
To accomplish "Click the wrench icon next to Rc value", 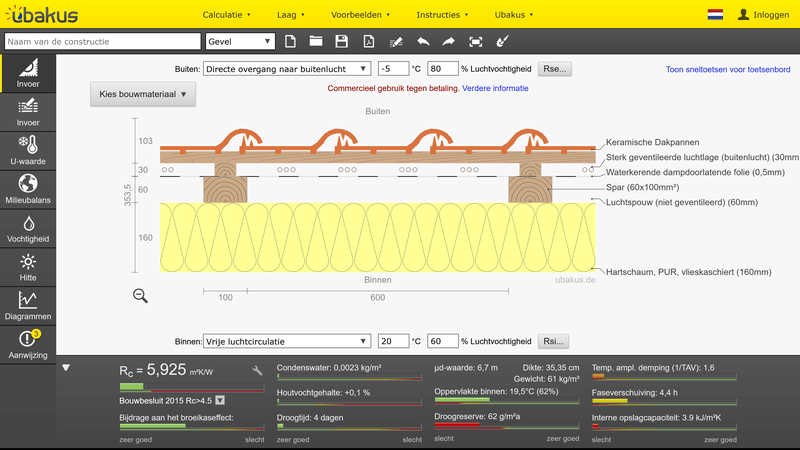I will tap(257, 371).
